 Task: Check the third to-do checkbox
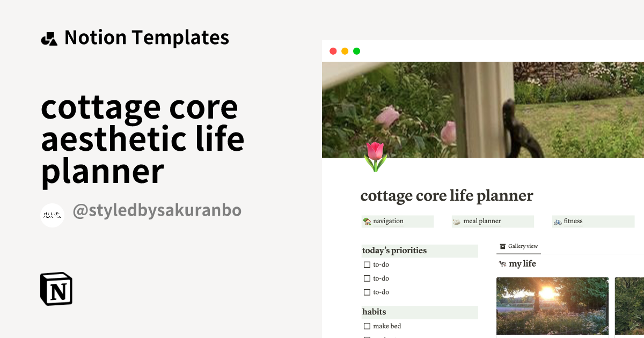[367, 292]
